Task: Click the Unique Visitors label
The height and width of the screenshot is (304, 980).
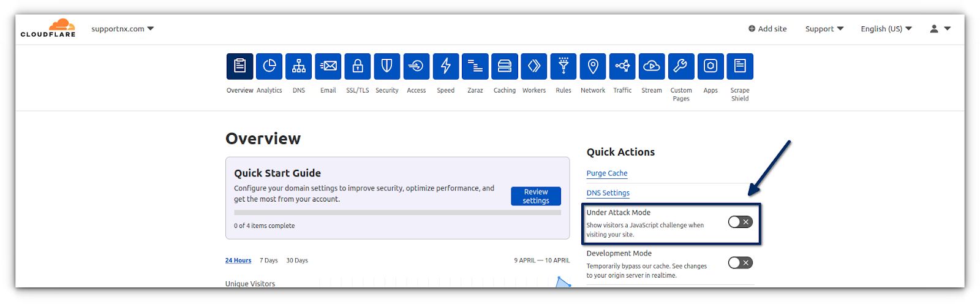Action: [250, 284]
